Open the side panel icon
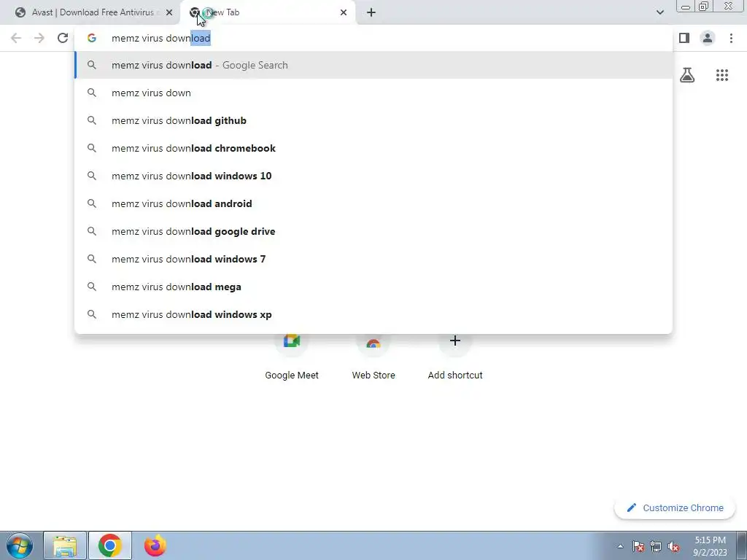747x560 pixels. pyautogui.click(x=684, y=38)
